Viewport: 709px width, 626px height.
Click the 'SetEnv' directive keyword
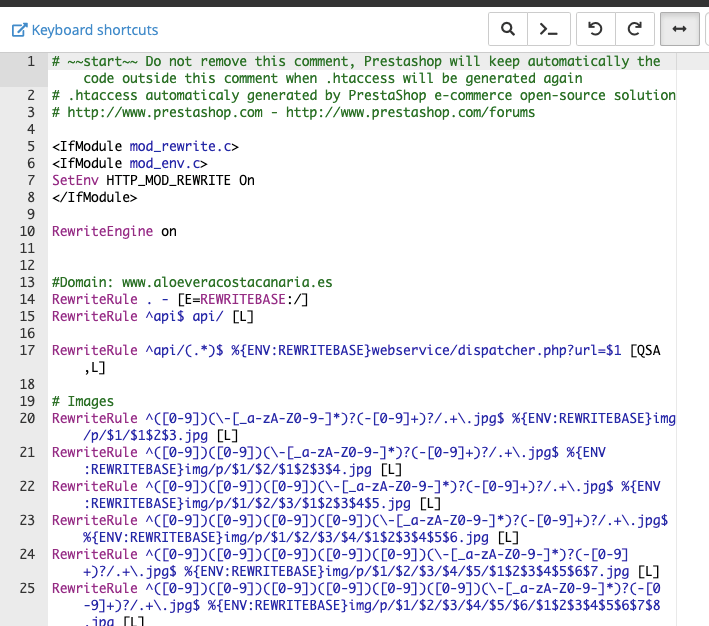point(75,180)
